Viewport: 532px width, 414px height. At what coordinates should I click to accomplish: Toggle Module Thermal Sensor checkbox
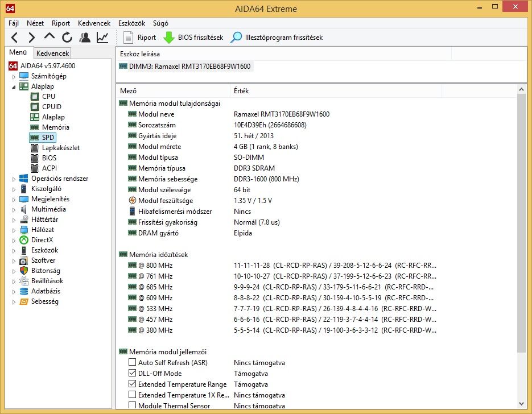pyautogui.click(x=133, y=405)
